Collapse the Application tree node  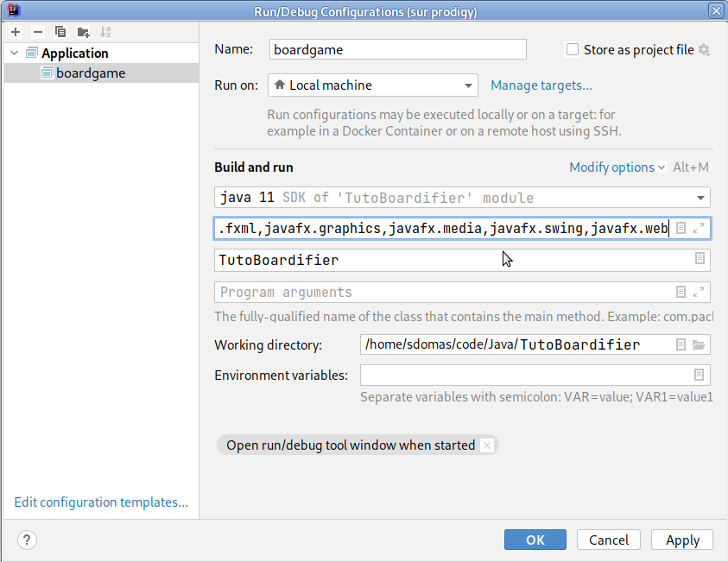(x=14, y=54)
